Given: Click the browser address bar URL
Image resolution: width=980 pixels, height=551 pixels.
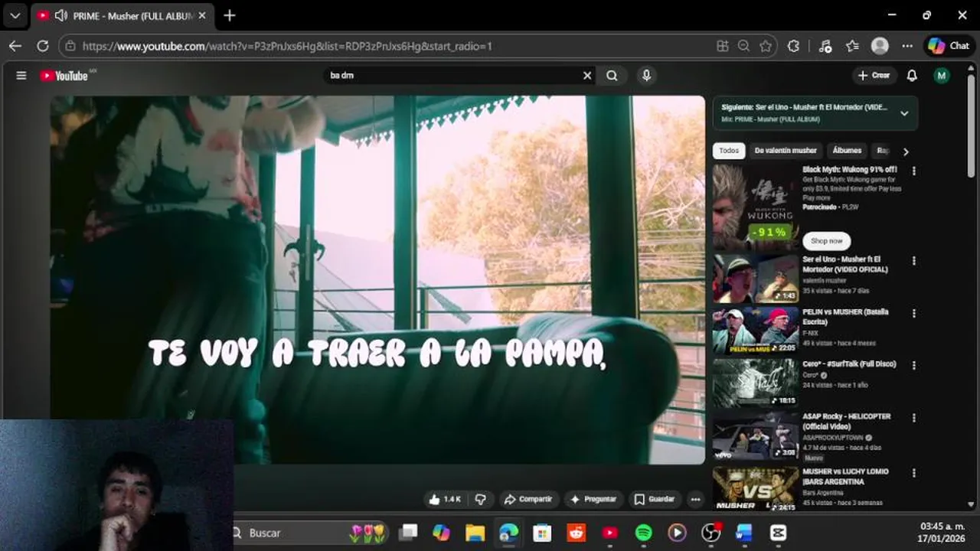Looking at the screenshot, I should point(287,46).
